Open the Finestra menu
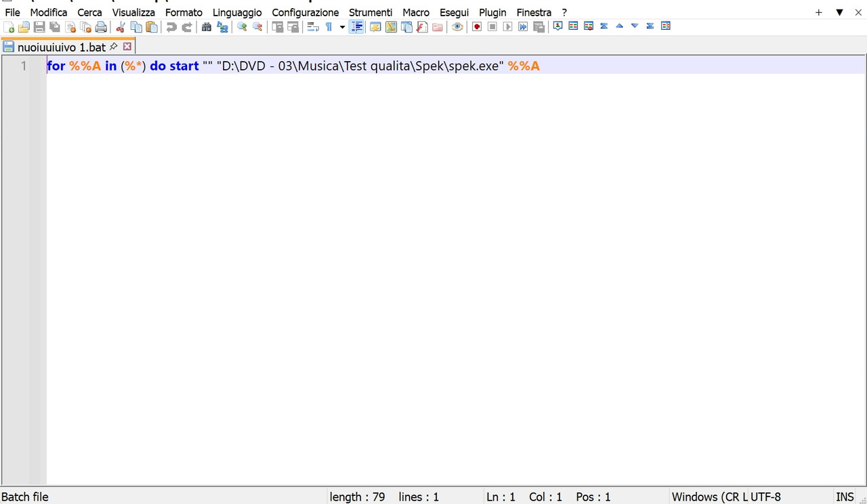 (x=534, y=12)
